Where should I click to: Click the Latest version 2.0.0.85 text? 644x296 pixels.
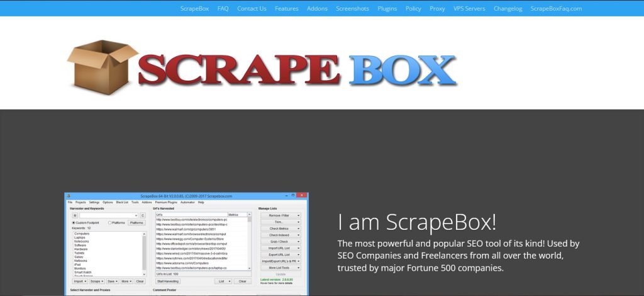click(x=277, y=280)
